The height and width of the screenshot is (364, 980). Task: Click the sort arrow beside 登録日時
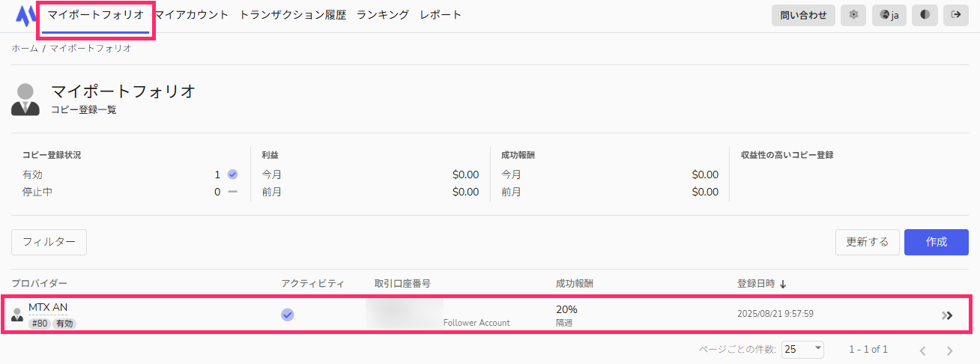coord(783,284)
